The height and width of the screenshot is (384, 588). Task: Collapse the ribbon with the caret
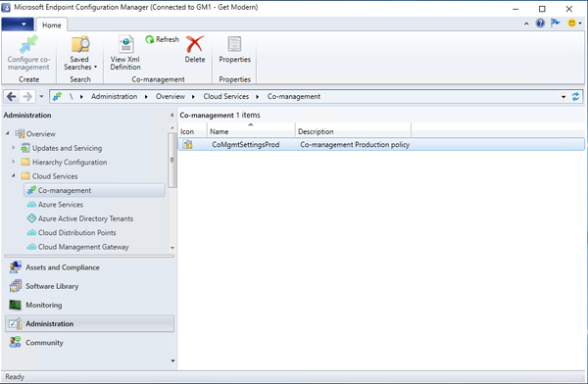526,24
